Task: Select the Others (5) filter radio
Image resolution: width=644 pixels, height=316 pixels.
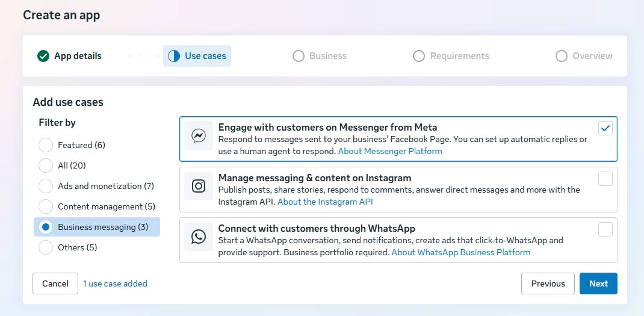Action: point(46,247)
